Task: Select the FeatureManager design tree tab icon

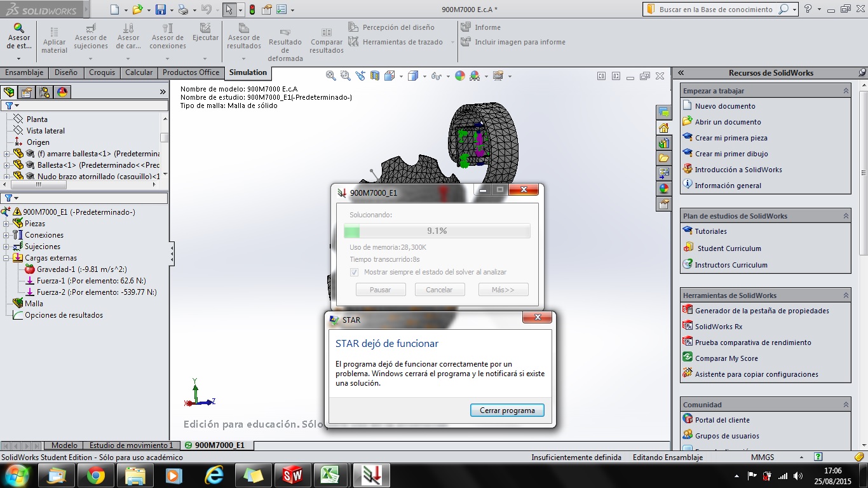Action: point(9,91)
